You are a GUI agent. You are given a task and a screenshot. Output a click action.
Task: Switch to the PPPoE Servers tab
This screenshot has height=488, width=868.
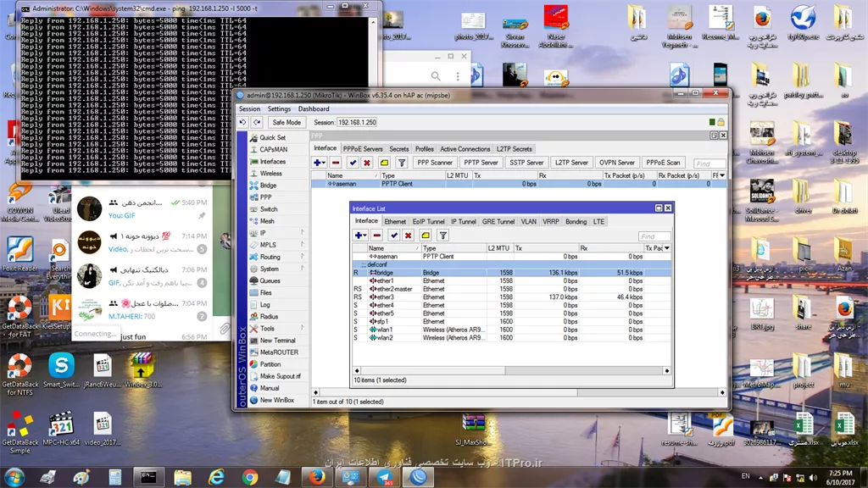363,149
